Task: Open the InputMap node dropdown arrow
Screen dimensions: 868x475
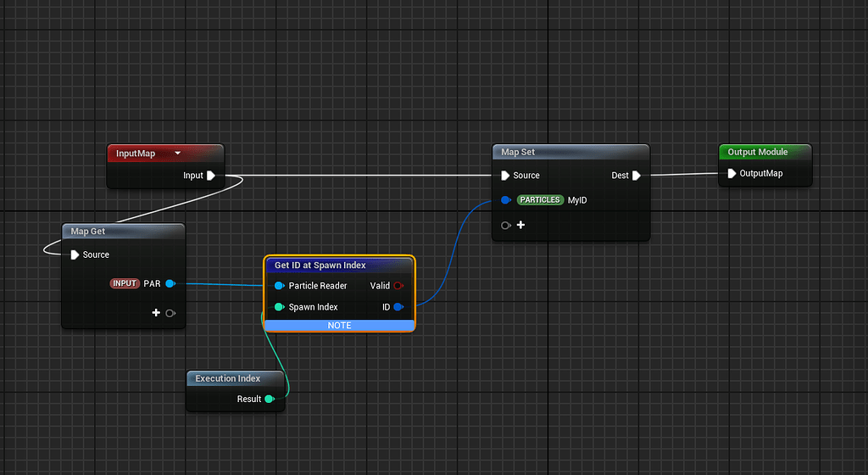Action: click(x=178, y=154)
